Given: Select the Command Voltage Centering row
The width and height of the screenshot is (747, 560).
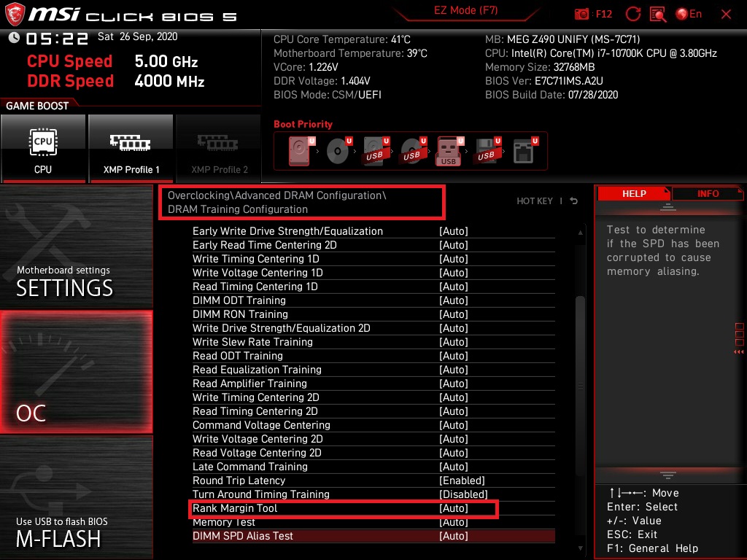Looking at the screenshot, I should click(x=373, y=424).
